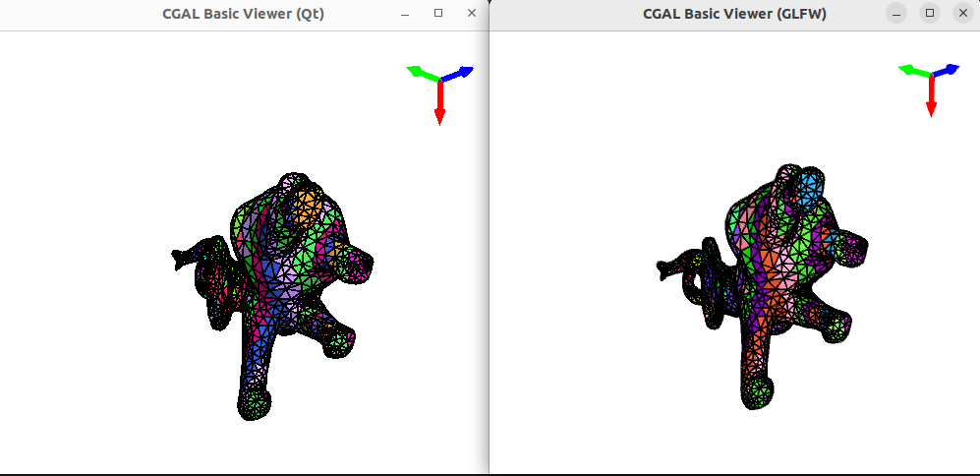The height and width of the screenshot is (476, 980).
Task: Close the CGAL Basic Viewer (Qt) window
Action: (x=472, y=14)
